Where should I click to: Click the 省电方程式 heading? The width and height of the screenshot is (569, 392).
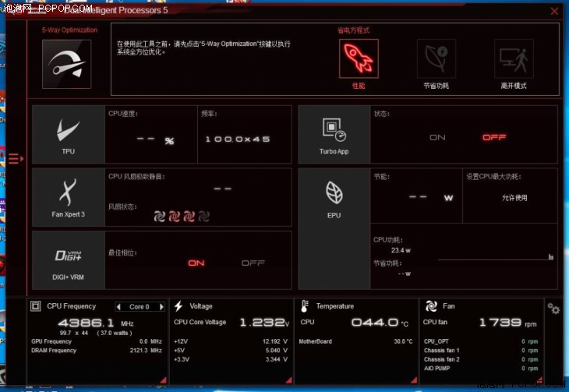pyautogui.click(x=353, y=30)
